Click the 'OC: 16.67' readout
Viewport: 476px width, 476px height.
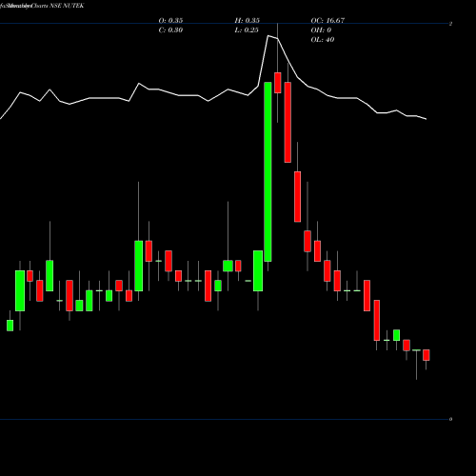[x=327, y=20]
